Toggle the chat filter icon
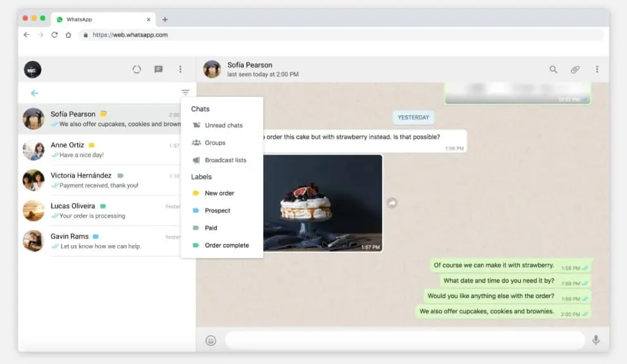Viewport: 627px width, 364px height. (185, 93)
